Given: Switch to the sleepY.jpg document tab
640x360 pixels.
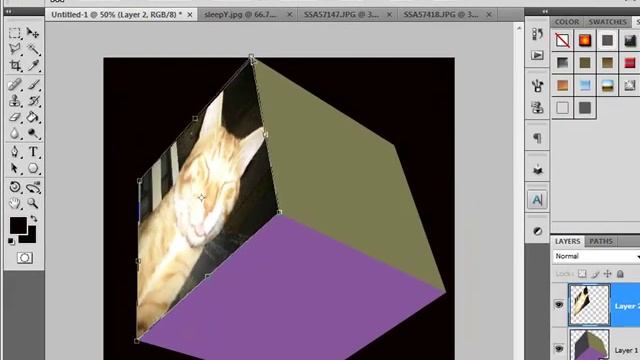Looking at the screenshot, I should (240, 14).
